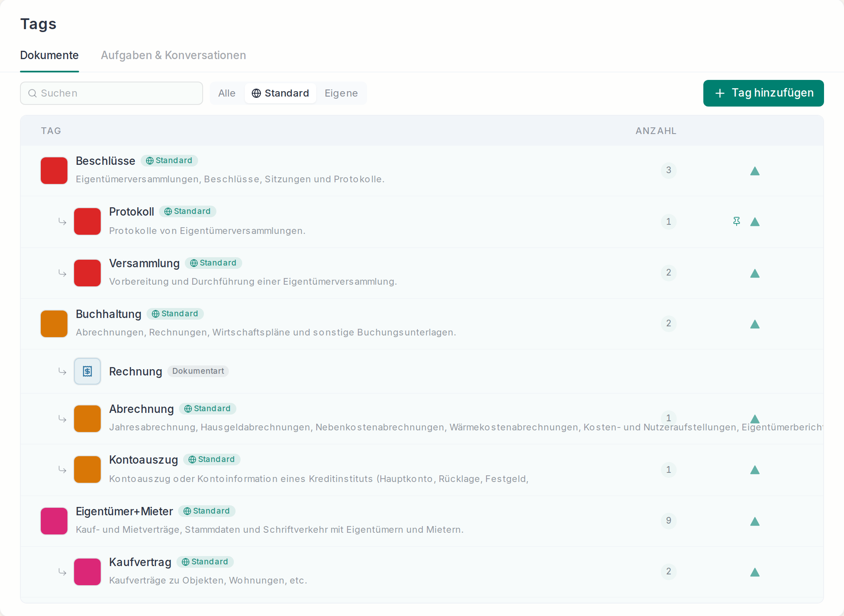The height and width of the screenshot is (616, 844).
Task: Click the Buchhaltung tag name
Action: point(109,314)
